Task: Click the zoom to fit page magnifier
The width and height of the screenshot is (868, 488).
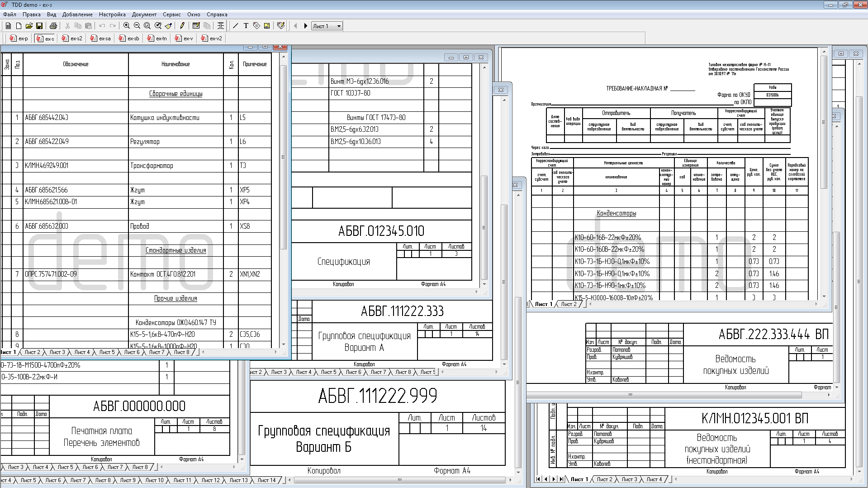Action: click(147, 26)
